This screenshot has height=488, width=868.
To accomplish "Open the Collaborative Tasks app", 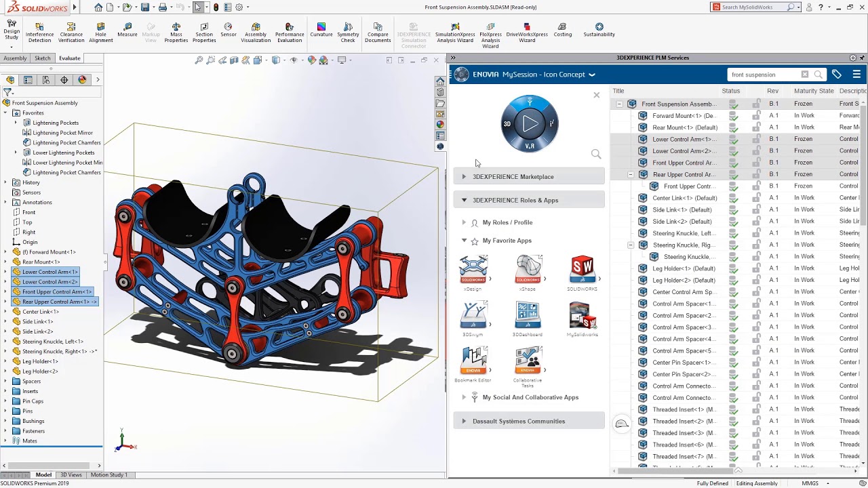I will coord(528,367).
